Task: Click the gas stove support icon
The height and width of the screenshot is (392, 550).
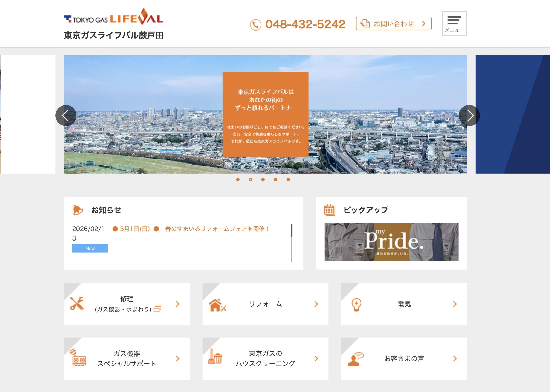Action: pyautogui.click(x=78, y=358)
